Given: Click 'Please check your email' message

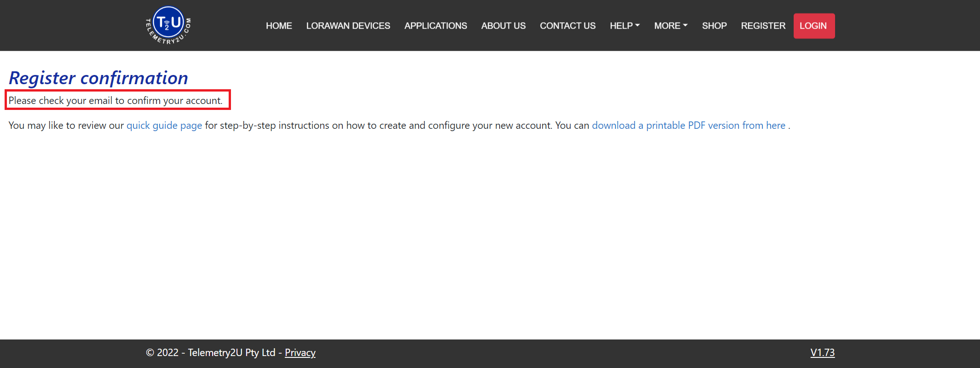Looking at the screenshot, I should [x=115, y=100].
